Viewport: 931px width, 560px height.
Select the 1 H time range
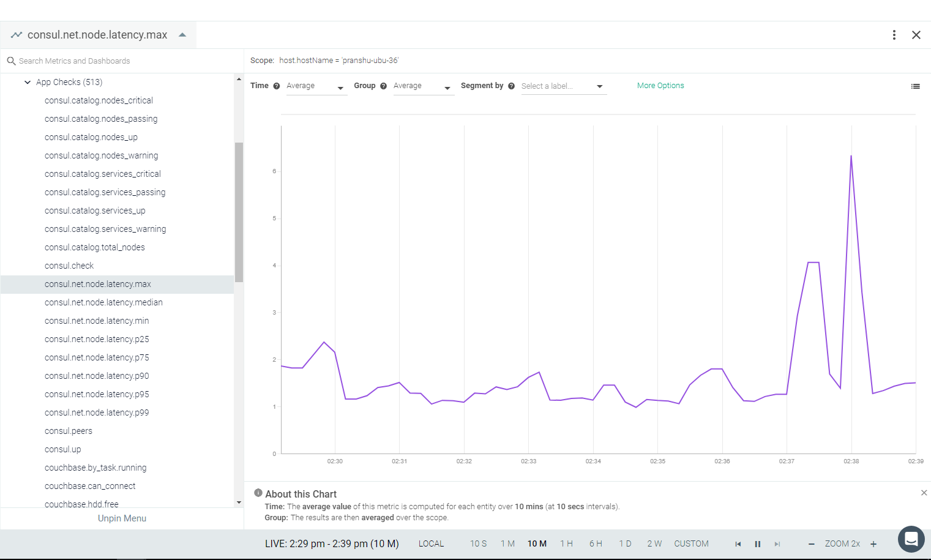(566, 543)
